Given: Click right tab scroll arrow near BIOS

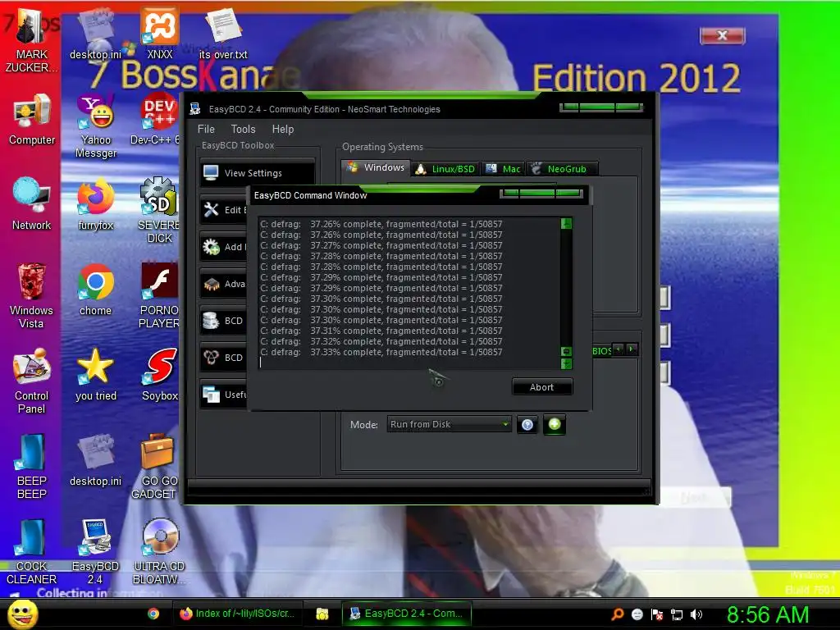Looking at the screenshot, I should tap(632, 349).
